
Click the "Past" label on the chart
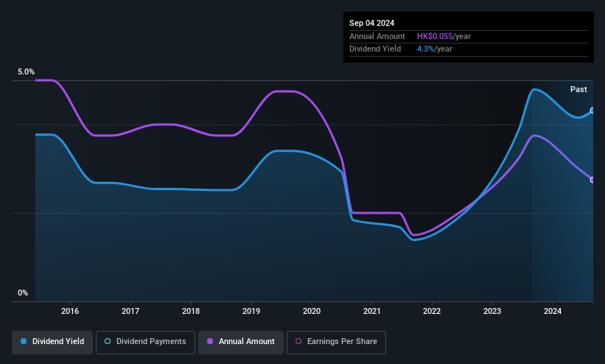pyautogui.click(x=578, y=89)
